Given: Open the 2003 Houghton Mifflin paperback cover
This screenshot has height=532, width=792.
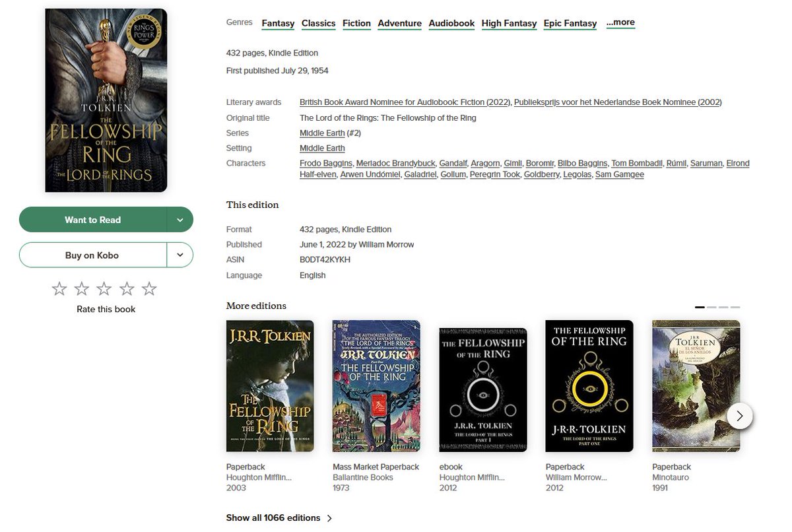Looking at the screenshot, I should coord(270,386).
